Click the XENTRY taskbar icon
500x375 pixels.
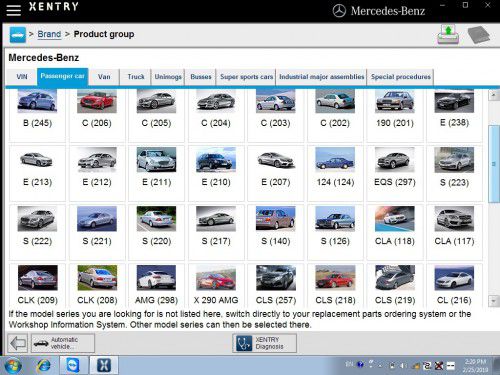click(104, 365)
